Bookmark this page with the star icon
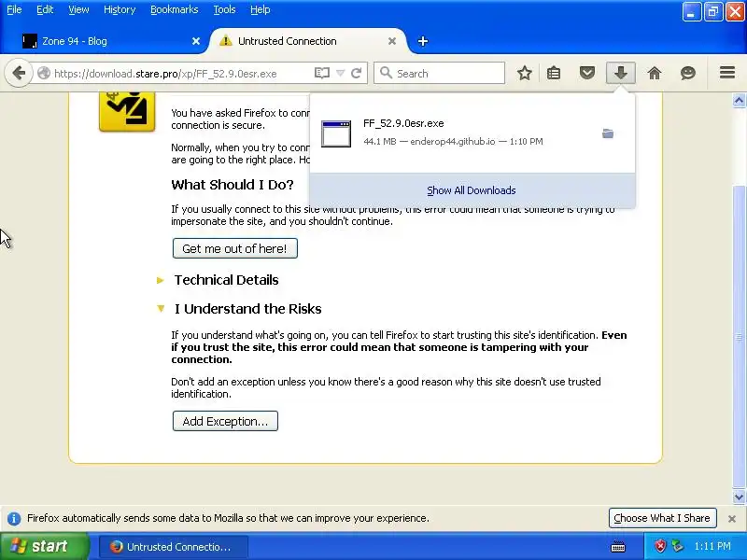Viewport: 747px width, 560px height. 525,74
